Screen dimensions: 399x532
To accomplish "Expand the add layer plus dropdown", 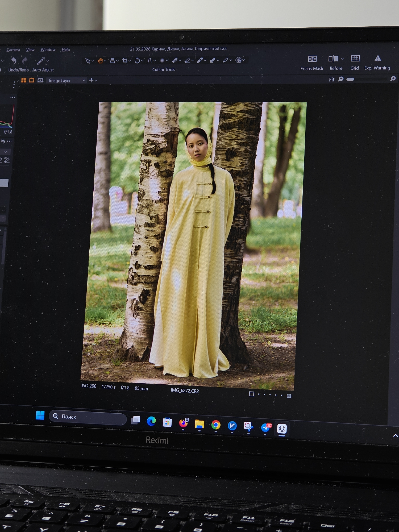I will pos(93,80).
